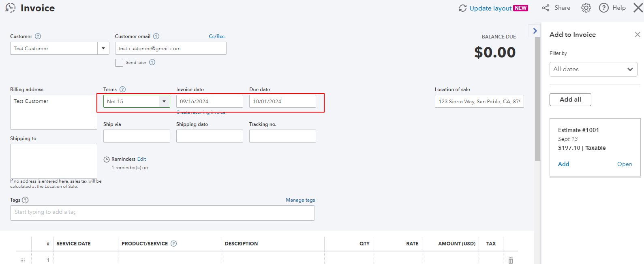Click the Customer help question icon
The image size is (644, 264).
coord(38,36)
